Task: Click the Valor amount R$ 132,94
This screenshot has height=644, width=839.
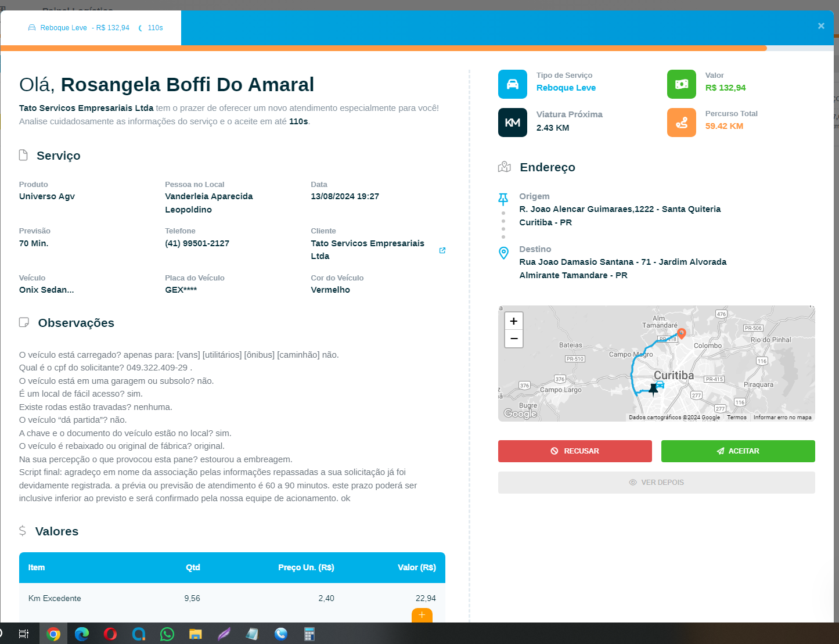Action: [725, 88]
